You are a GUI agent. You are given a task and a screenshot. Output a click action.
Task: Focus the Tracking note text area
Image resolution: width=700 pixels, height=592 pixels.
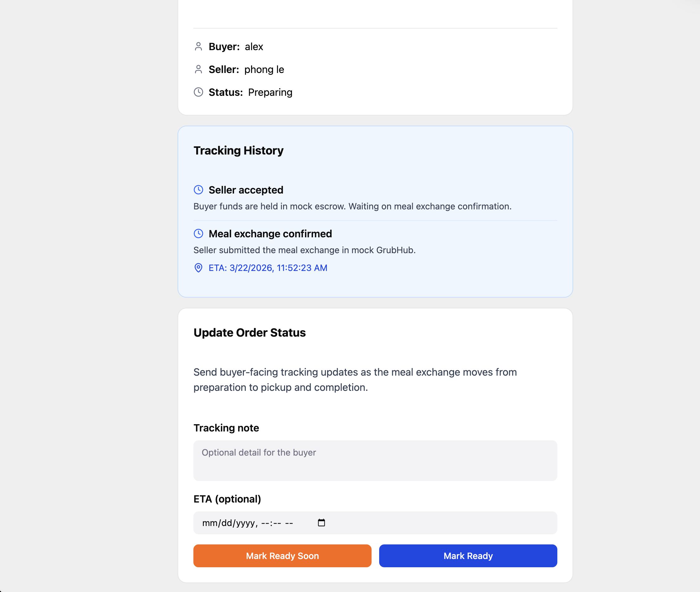(x=375, y=460)
